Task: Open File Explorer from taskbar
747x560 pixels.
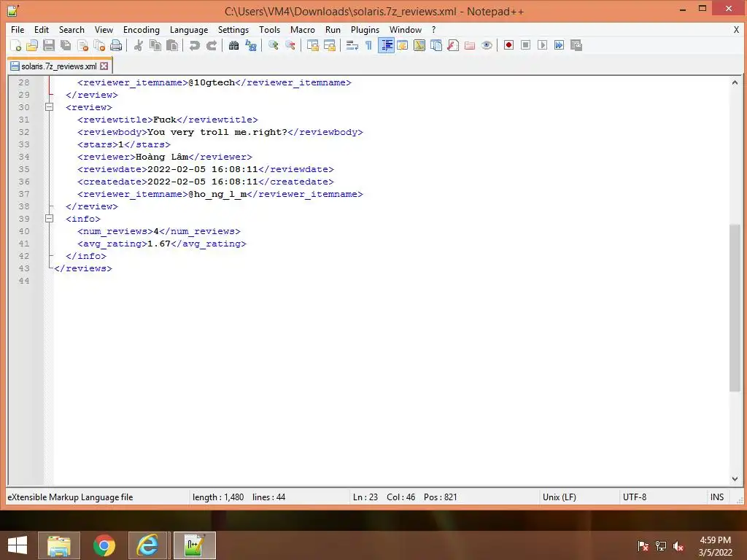Action: [59, 545]
